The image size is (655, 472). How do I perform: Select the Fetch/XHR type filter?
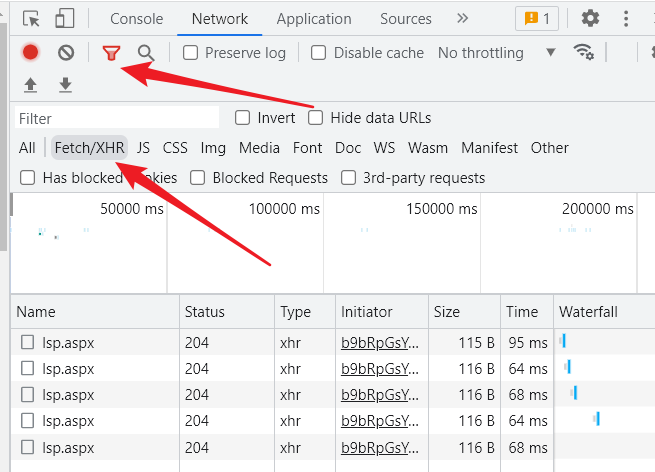89,148
